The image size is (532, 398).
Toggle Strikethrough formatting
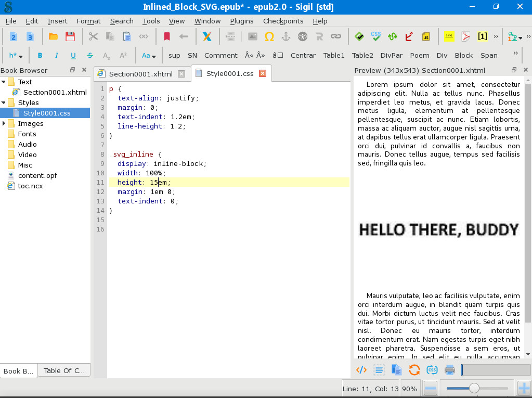90,55
